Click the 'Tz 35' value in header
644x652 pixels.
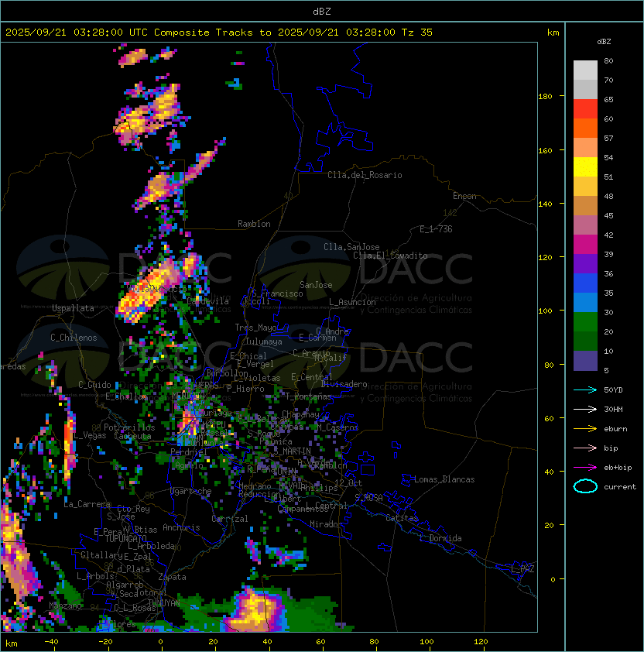(417, 33)
